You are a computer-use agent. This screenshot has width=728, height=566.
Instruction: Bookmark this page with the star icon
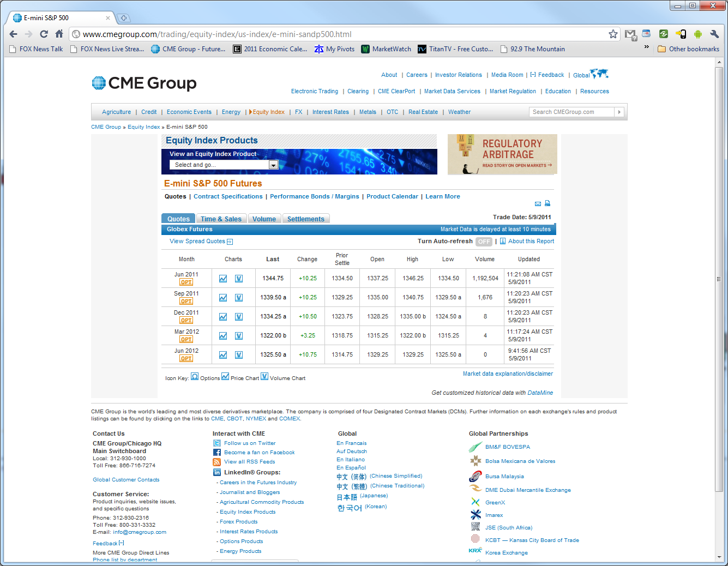(613, 34)
